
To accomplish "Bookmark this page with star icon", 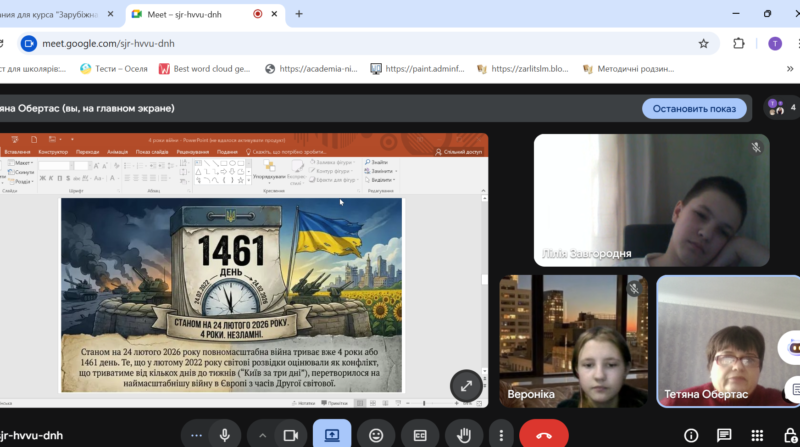I will click(703, 43).
